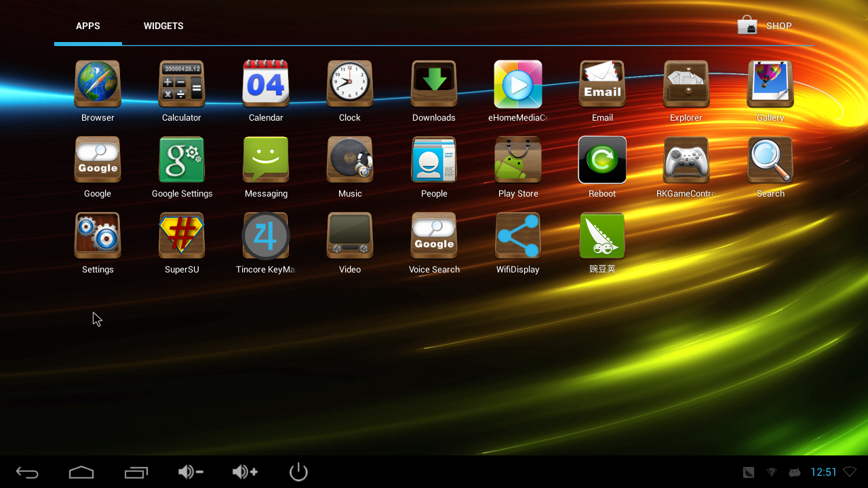
Task: Open the Explorer file manager
Action: point(686,84)
